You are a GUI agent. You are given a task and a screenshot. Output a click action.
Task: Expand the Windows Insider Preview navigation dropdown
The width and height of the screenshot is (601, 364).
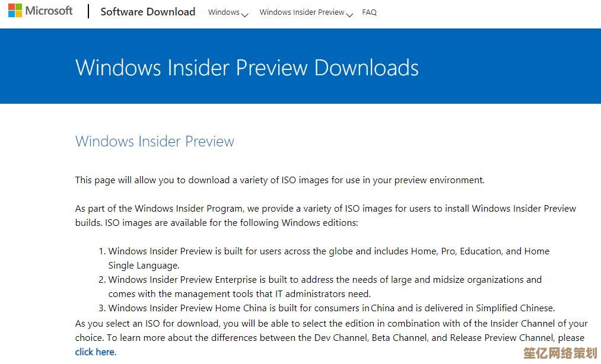(x=302, y=12)
